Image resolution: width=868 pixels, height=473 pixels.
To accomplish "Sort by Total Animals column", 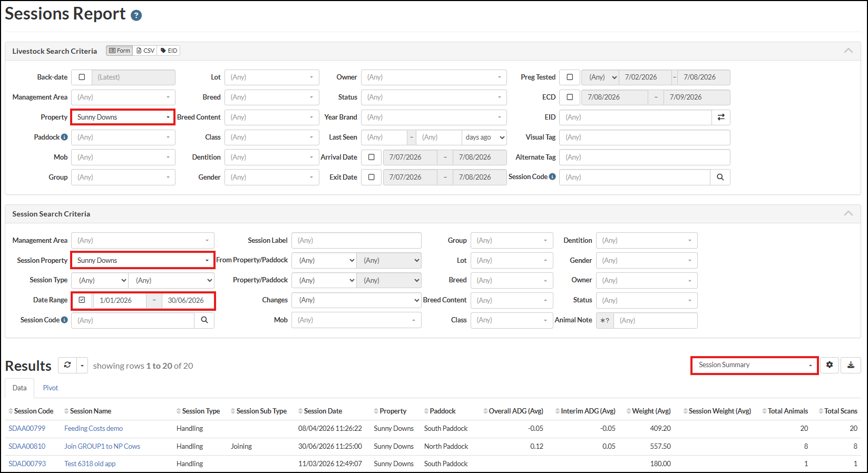I will pos(785,411).
